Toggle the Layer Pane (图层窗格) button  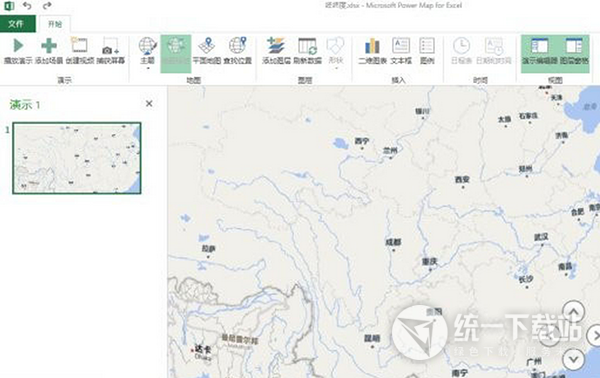[x=574, y=53]
